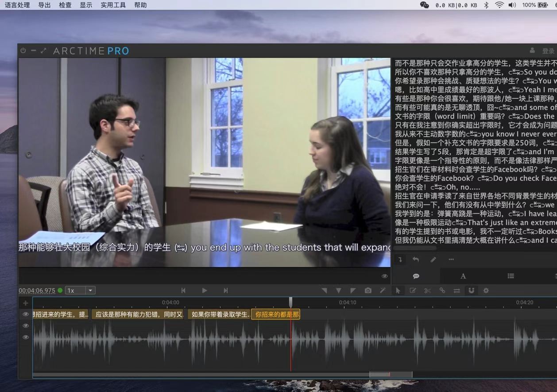Switch to the font style 'A' tab
This screenshot has height=392, width=557.
tap(463, 276)
